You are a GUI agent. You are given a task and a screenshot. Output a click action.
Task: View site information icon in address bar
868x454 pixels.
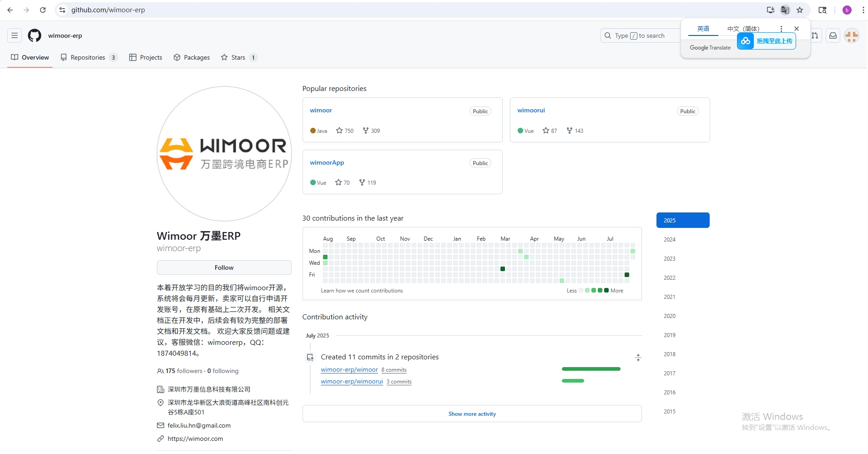click(x=62, y=10)
